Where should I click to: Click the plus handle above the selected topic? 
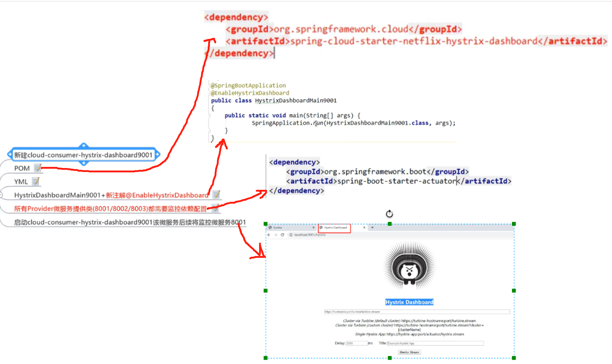[x=84, y=145]
